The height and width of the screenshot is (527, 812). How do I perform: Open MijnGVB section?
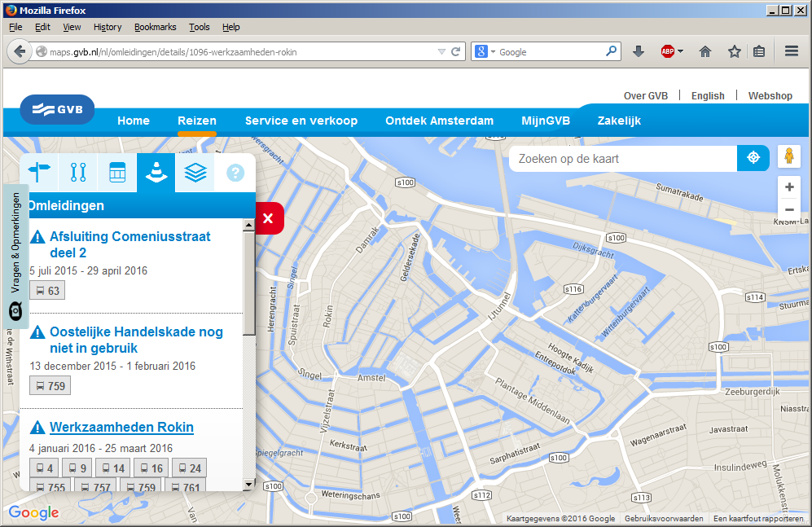tap(546, 121)
